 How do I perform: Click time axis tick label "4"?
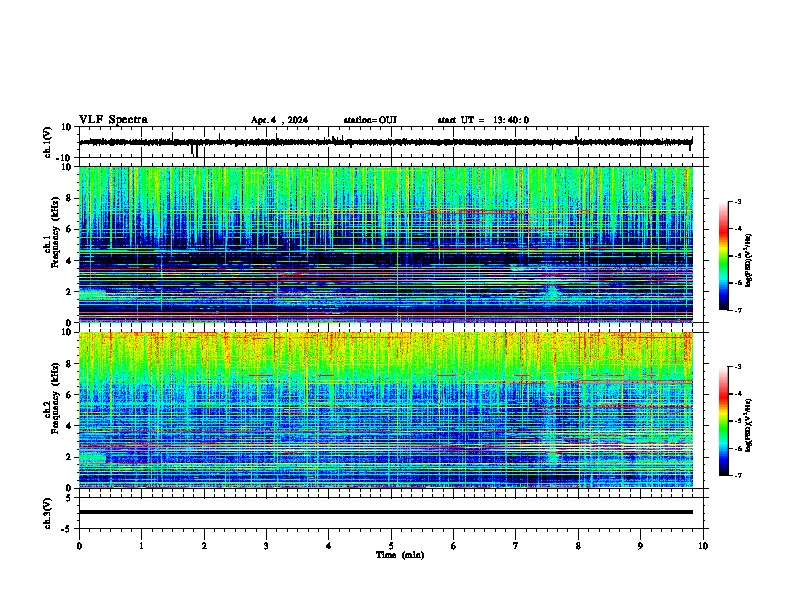tap(329, 546)
